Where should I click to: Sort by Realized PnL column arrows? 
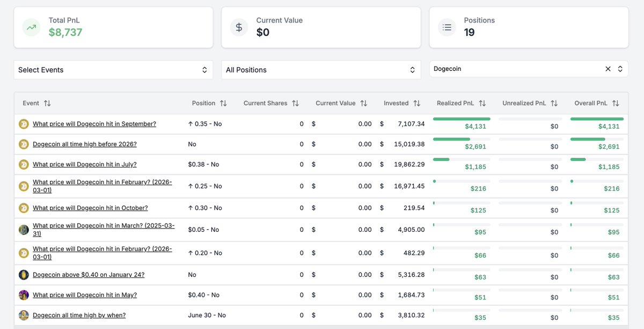pyautogui.click(x=482, y=103)
